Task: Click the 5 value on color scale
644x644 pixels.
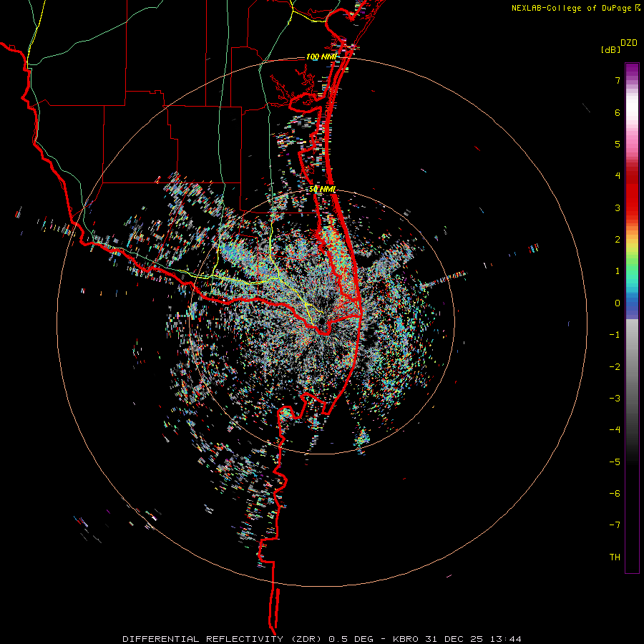Action: [x=618, y=144]
